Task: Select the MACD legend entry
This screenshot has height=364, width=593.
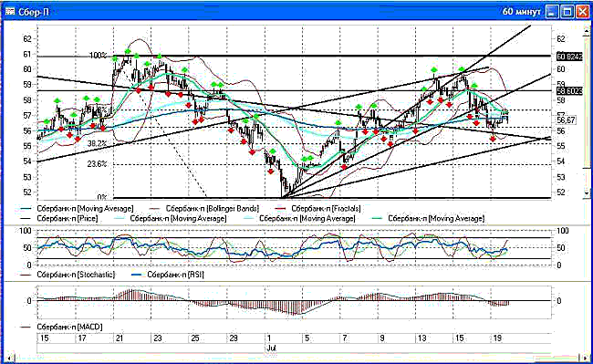Action: (x=69, y=327)
